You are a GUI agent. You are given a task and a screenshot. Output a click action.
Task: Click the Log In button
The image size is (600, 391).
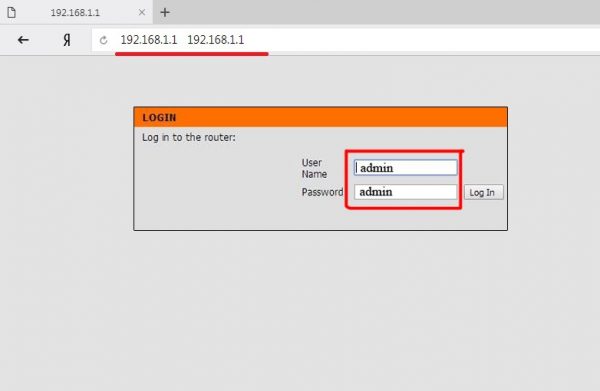[484, 192]
